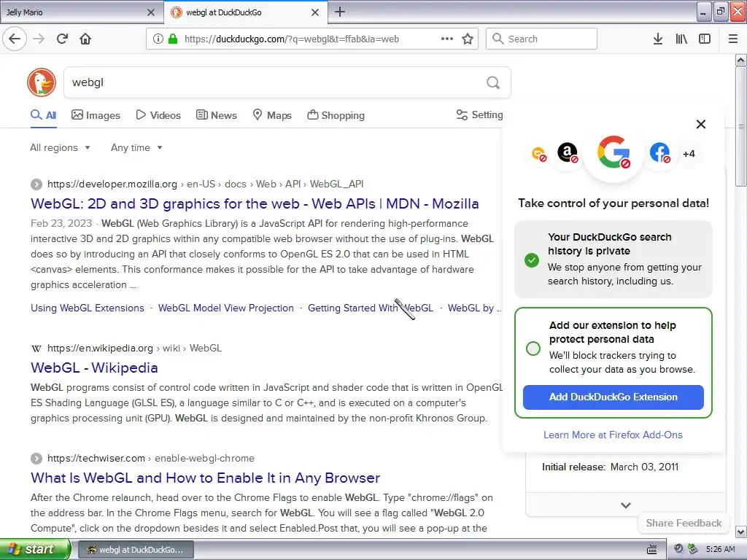Click the page vertical scrollbar thumb
Image resolution: width=747 pixels, height=560 pixels.
[x=741, y=126]
